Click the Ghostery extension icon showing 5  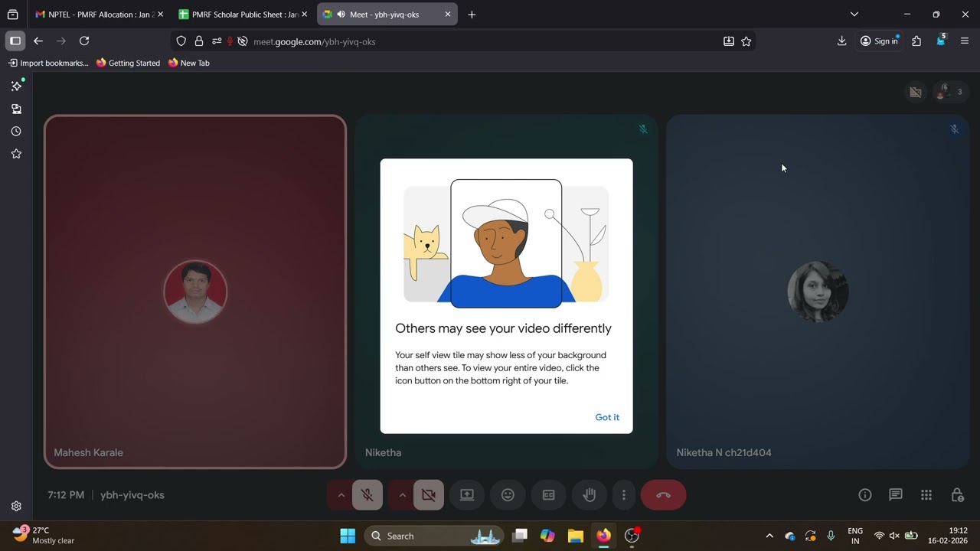pyautogui.click(x=941, y=41)
